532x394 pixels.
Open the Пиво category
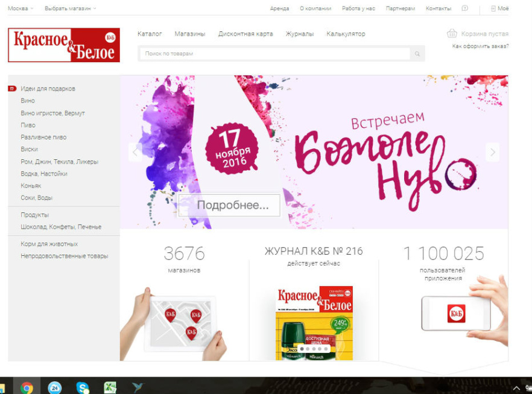pos(28,125)
